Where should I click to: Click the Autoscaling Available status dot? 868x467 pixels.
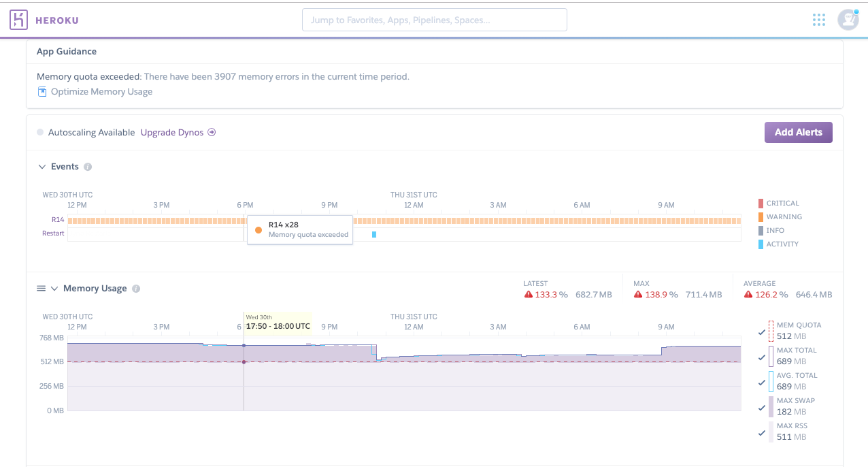click(x=40, y=133)
